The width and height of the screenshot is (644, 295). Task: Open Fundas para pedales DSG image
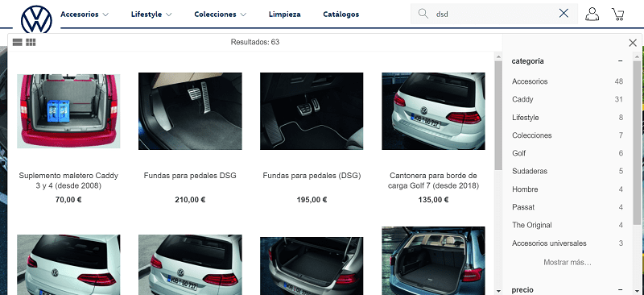[x=190, y=111]
